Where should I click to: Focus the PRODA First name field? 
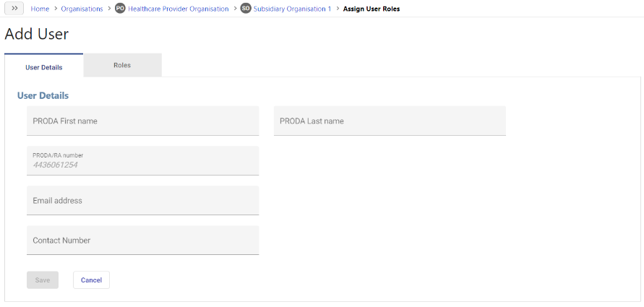click(143, 121)
